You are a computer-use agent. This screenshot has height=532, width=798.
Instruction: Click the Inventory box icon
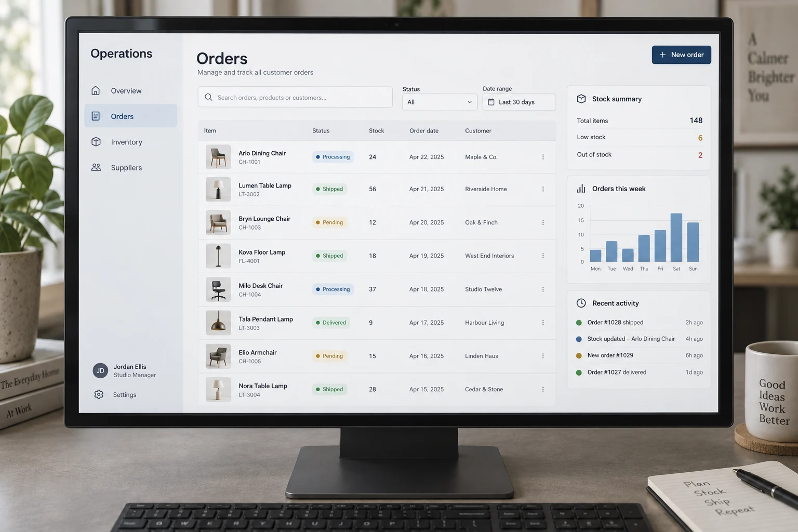click(x=96, y=142)
